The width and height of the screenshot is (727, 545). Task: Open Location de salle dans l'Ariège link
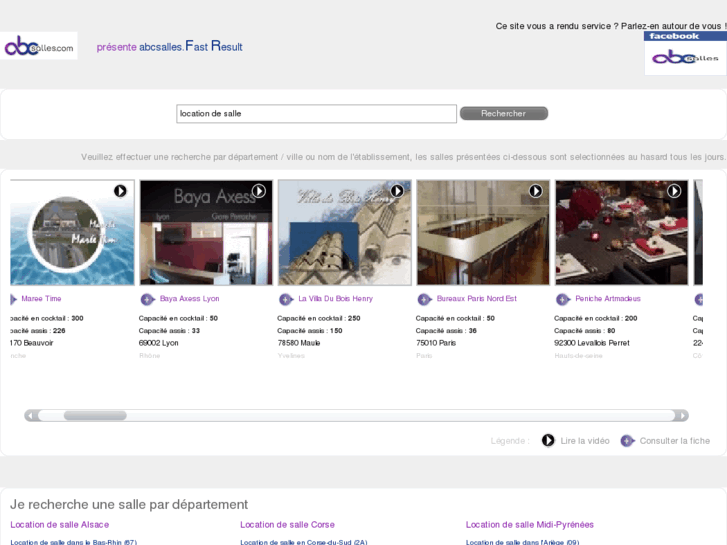[522, 542]
